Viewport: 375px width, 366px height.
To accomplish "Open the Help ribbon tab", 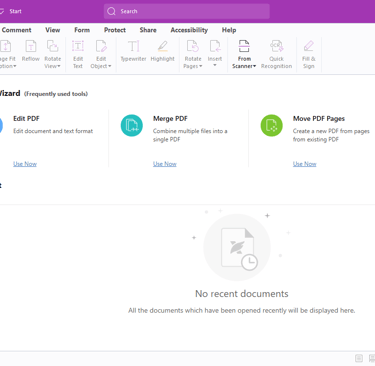I will point(229,30).
